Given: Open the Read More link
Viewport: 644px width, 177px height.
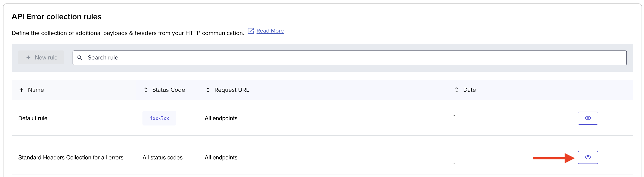Looking at the screenshot, I should click(x=270, y=31).
